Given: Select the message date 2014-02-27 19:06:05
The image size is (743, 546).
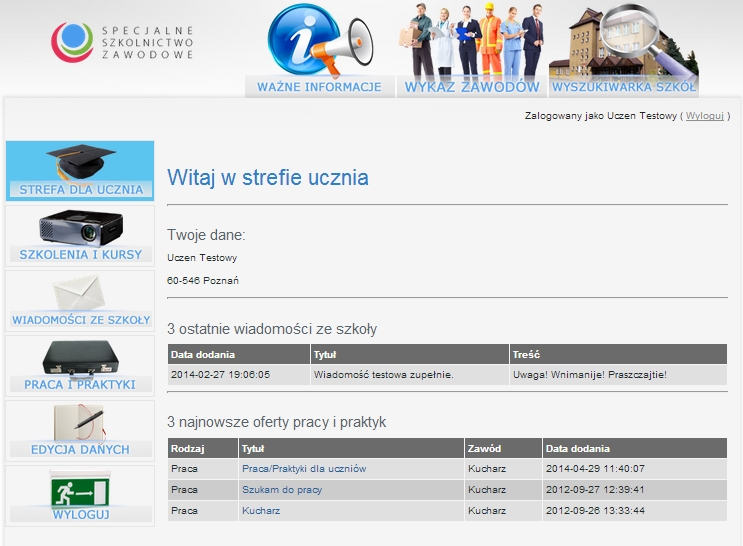Looking at the screenshot, I should click(x=220, y=374).
